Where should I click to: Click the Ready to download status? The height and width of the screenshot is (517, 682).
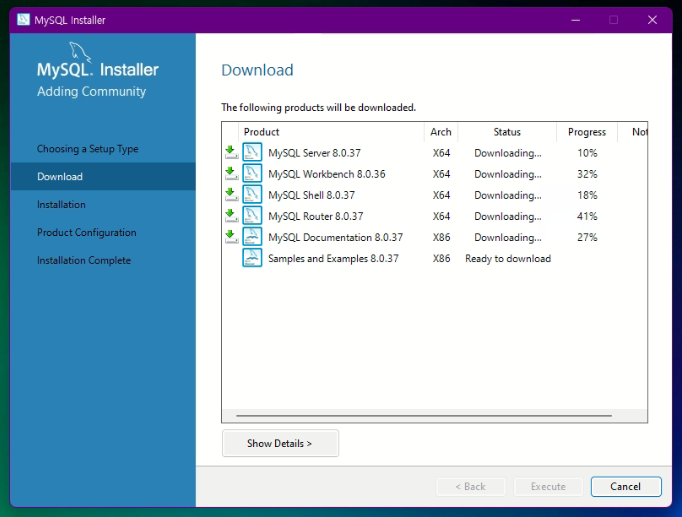click(x=508, y=259)
